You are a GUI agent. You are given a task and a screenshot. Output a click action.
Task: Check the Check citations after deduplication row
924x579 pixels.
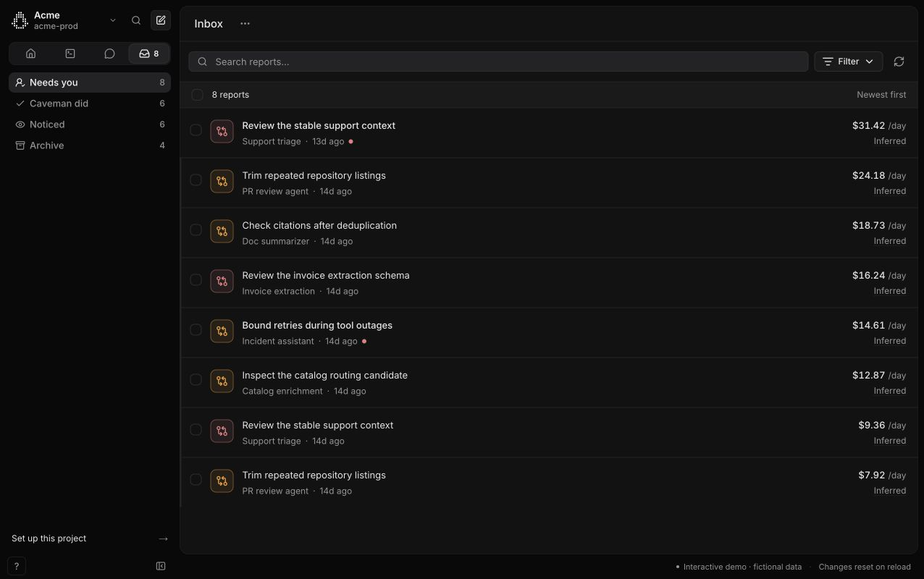tap(196, 229)
